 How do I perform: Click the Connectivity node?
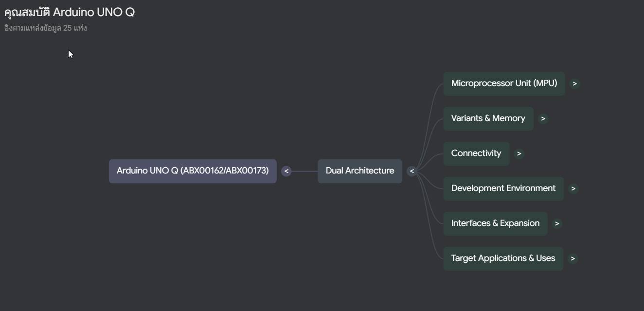coord(476,154)
